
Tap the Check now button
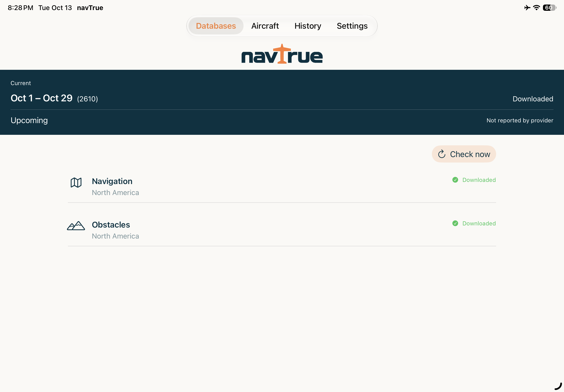coord(464,154)
